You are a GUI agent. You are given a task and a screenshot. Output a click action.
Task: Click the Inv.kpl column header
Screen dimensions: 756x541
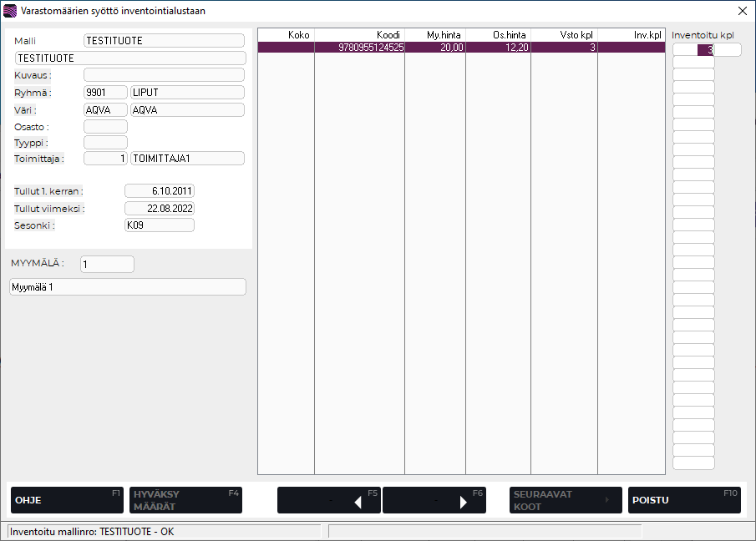[631, 34]
